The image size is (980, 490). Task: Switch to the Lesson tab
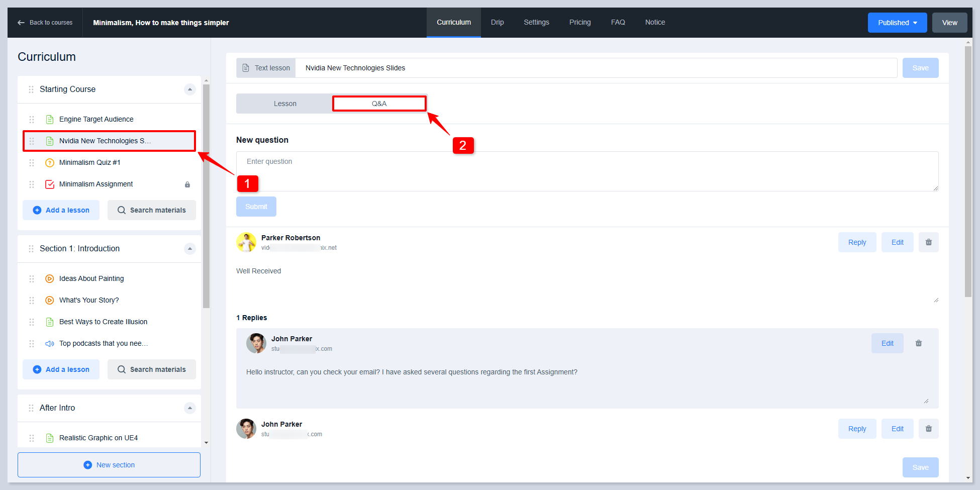tap(285, 104)
